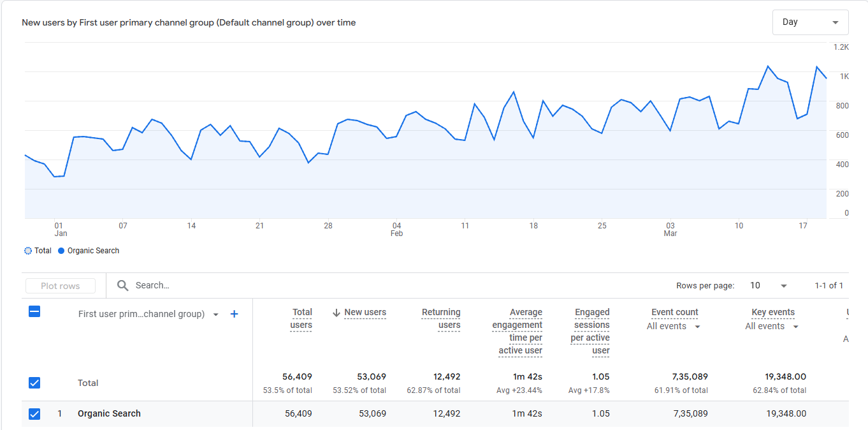Click the blue plus add dimension icon
The height and width of the screenshot is (430, 868).
(234, 314)
